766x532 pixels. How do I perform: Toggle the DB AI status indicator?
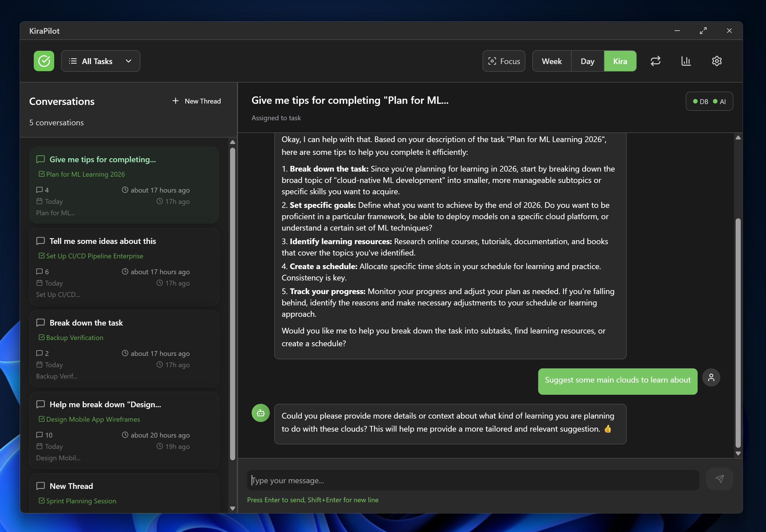pos(709,101)
